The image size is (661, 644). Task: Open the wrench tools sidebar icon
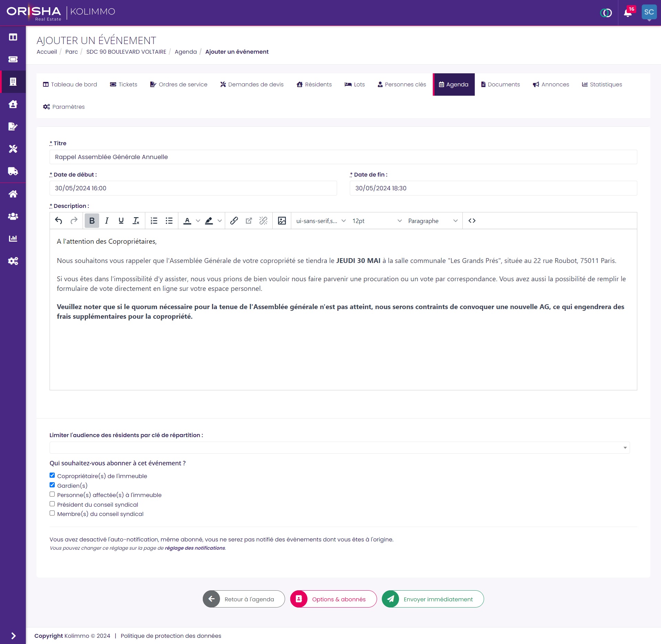point(13,149)
